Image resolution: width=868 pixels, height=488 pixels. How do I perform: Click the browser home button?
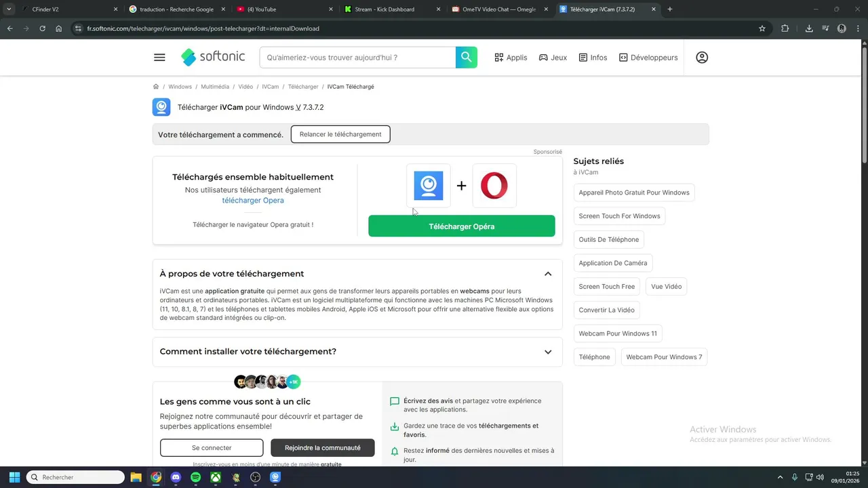(59, 28)
